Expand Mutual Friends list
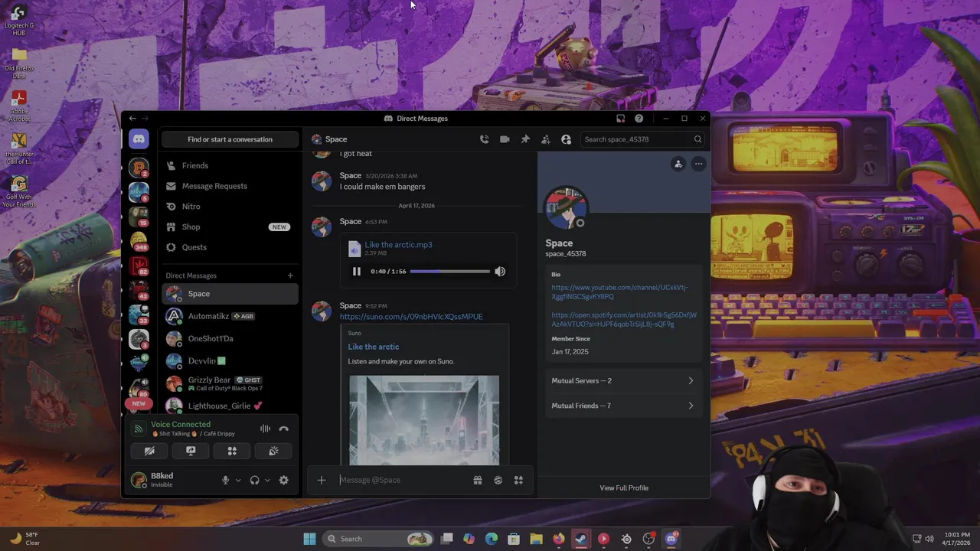Image resolution: width=980 pixels, height=551 pixels. 623,406
